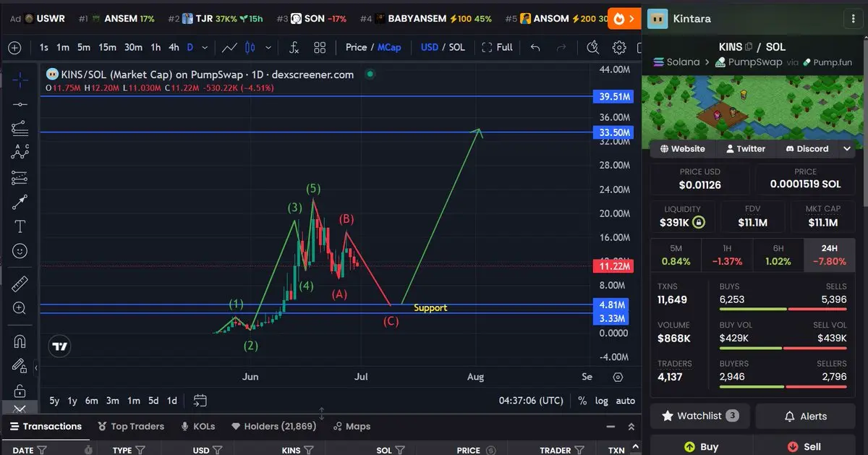
Task: Switch to the KOLs tab
Action: 197,426
